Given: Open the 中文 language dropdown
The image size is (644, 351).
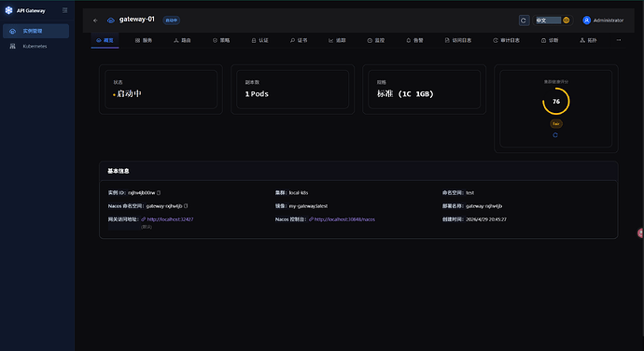Looking at the screenshot, I should tap(553, 21).
